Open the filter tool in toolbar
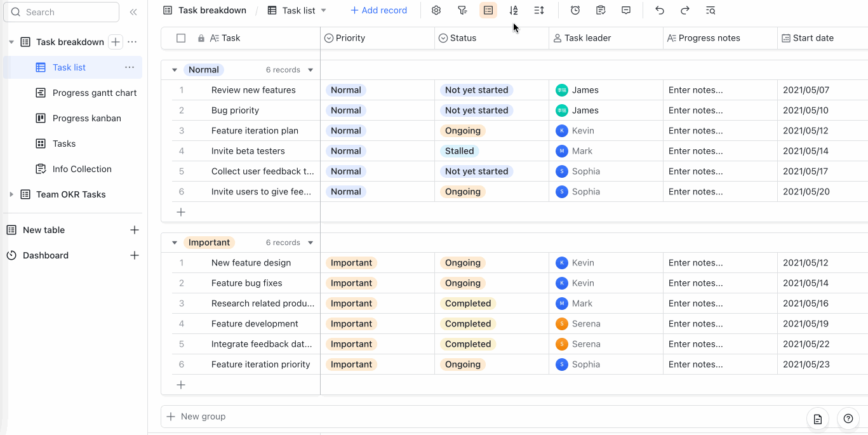 tap(462, 10)
